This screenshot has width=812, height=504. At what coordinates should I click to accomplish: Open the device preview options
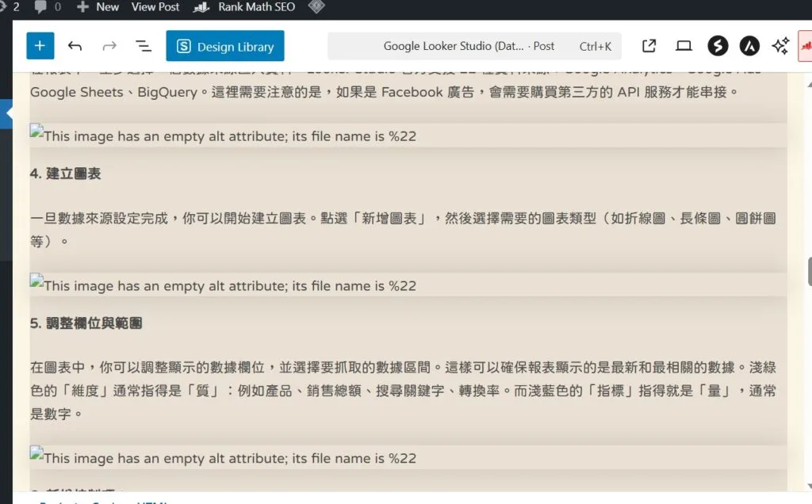point(684,46)
